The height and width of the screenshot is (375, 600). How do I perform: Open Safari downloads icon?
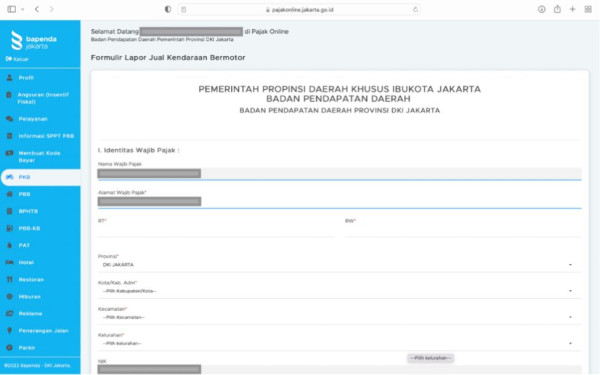(x=541, y=9)
